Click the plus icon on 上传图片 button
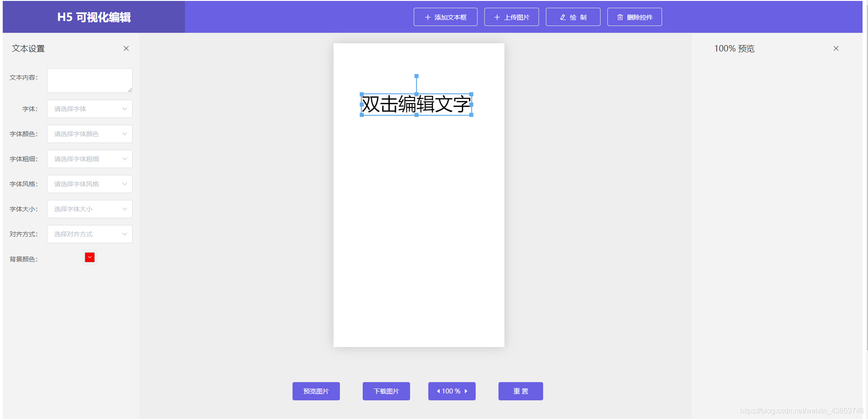This screenshot has height=419, width=868. 497,17
